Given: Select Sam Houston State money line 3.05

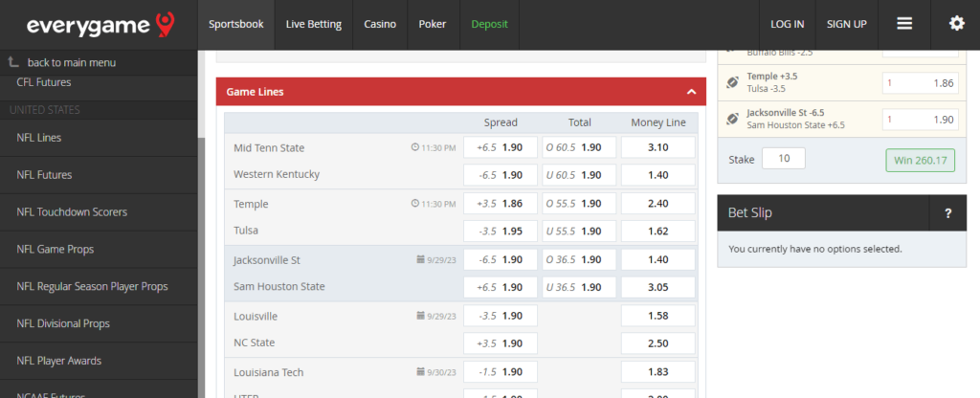Looking at the screenshot, I should [x=658, y=287].
